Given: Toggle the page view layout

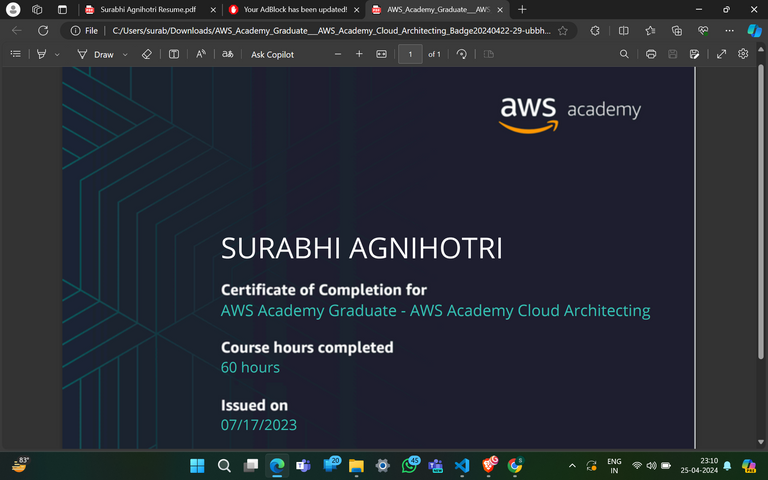Looking at the screenshot, I should [x=489, y=54].
